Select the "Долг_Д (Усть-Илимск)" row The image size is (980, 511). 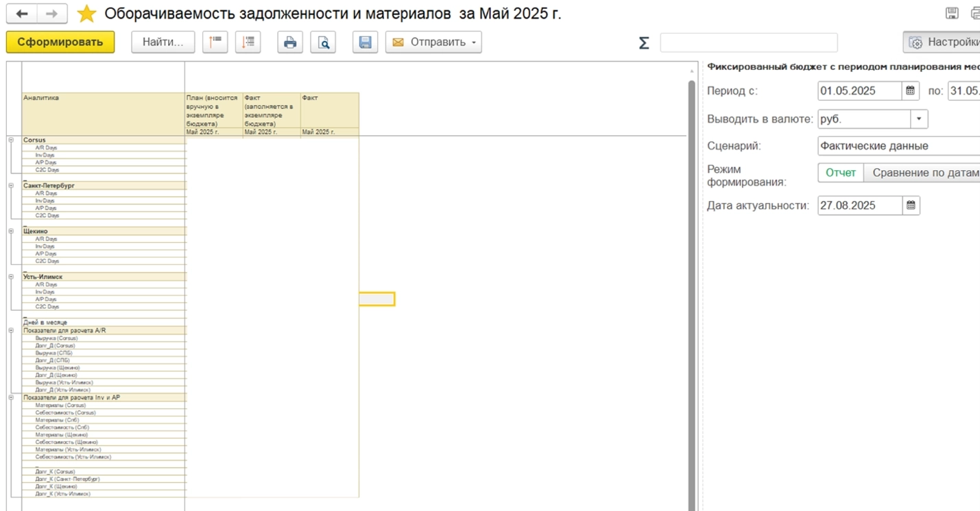104,390
